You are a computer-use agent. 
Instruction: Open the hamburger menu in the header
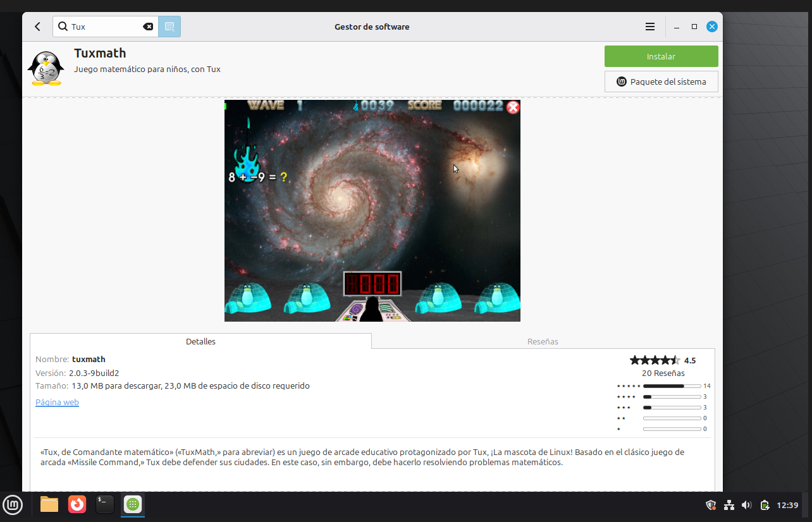tap(650, 27)
